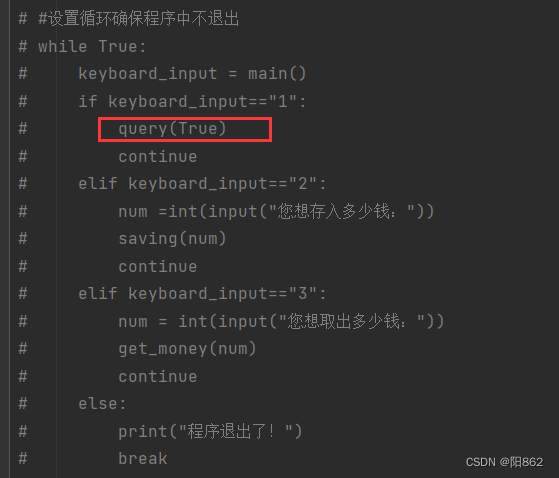The height and width of the screenshot is (478, 559).
Task: Place cursor on 'while True:' line
Action: click(x=92, y=47)
